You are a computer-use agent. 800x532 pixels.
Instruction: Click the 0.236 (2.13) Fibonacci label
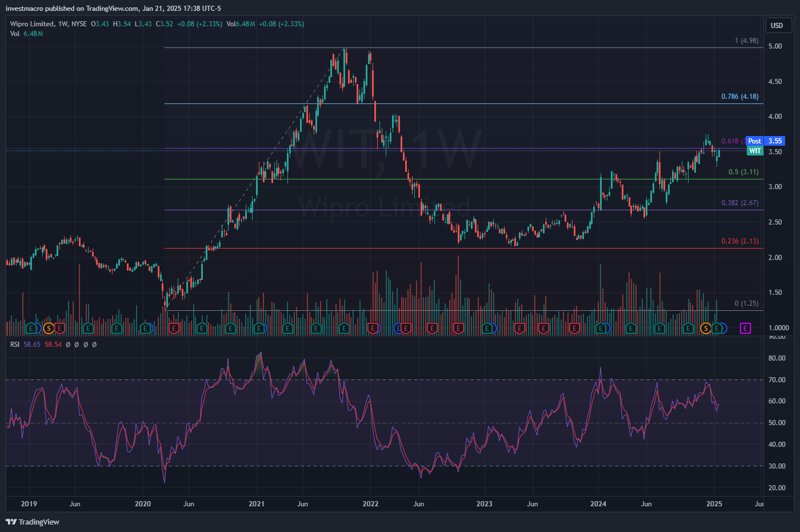pyautogui.click(x=740, y=241)
